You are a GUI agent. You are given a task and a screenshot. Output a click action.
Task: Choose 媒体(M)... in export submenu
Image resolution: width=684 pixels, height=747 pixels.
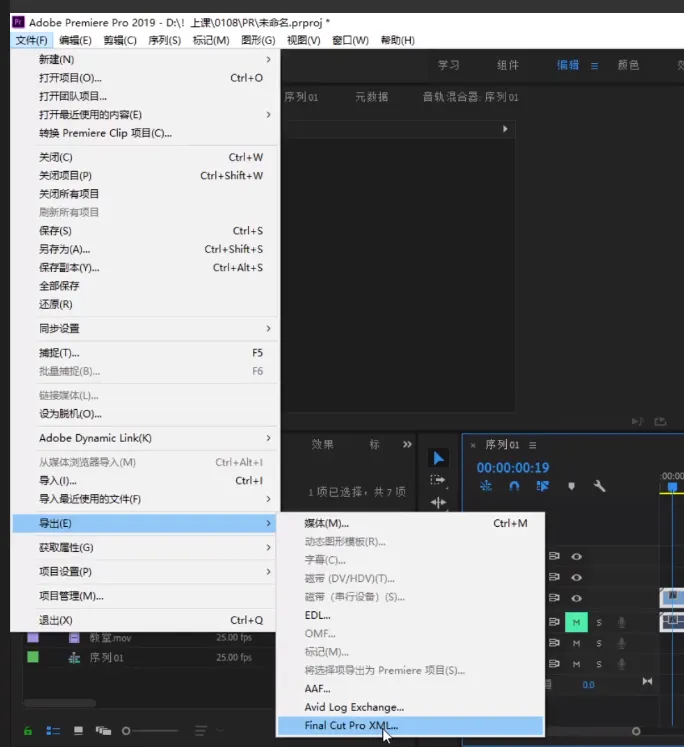(x=410, y=523)
